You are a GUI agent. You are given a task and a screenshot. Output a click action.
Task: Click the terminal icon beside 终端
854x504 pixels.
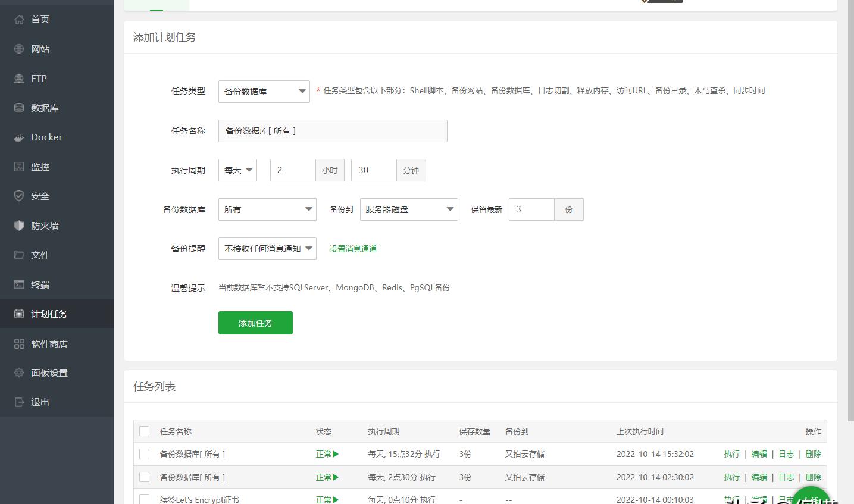[x=19, y=284]
